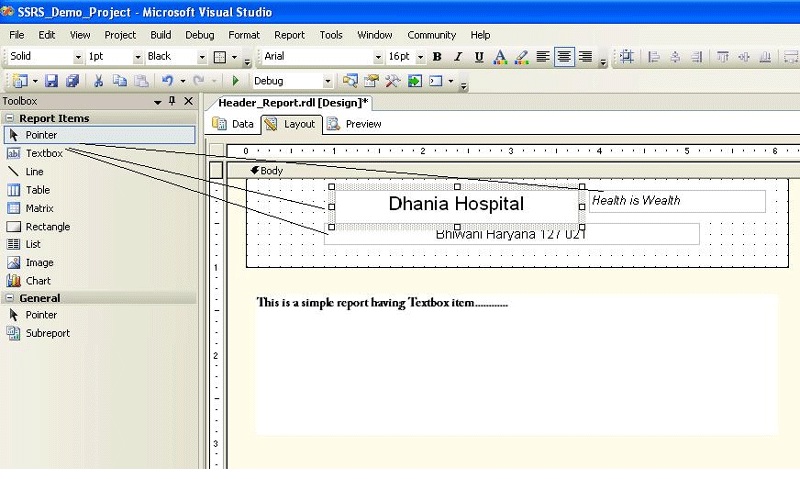
Task: Toggle italic formatting
Action: (458, 57)
